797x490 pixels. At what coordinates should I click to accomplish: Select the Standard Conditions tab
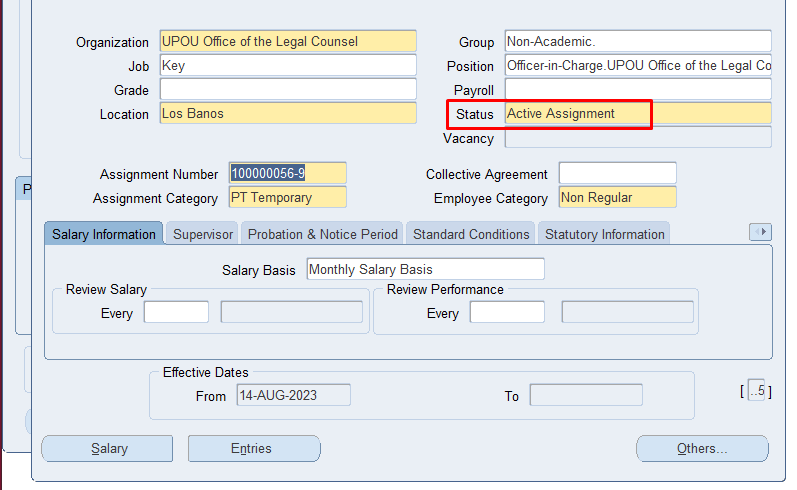(x=471, y=234)
